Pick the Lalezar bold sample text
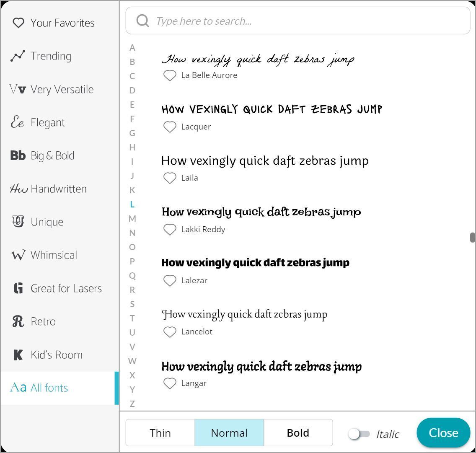Viewport: 476px width, 453px height. click(x=255, y=263)
